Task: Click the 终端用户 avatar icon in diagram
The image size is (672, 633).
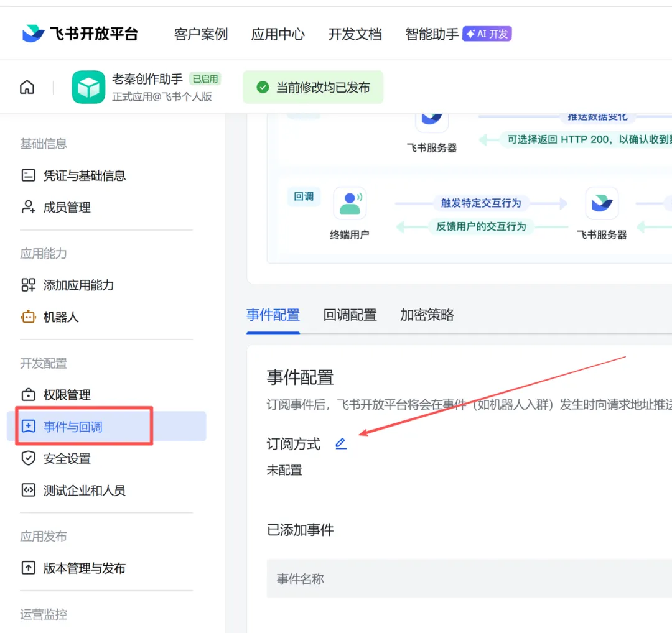Action: point(350,203)
